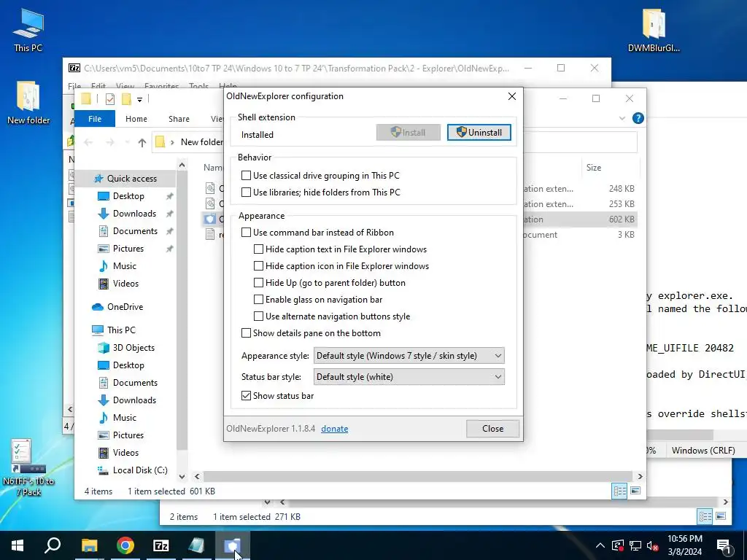747x560 pixels.
Task: Enable Use command bar instead of Ribbon
Action: 247,233
